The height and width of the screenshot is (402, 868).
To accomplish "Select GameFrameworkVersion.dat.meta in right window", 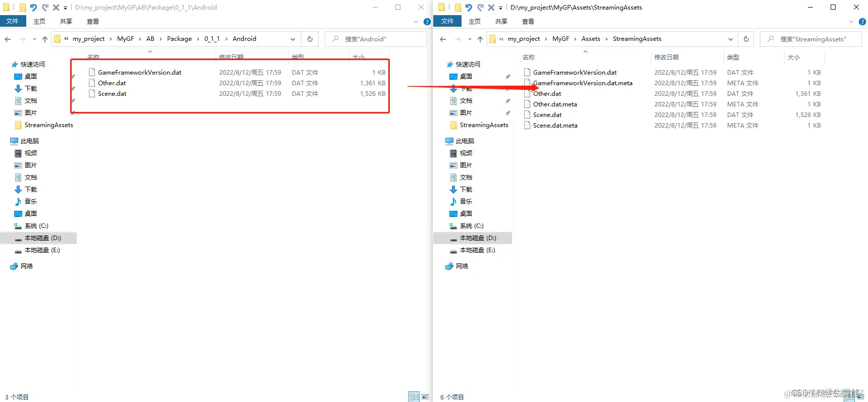I will point(583,83).
